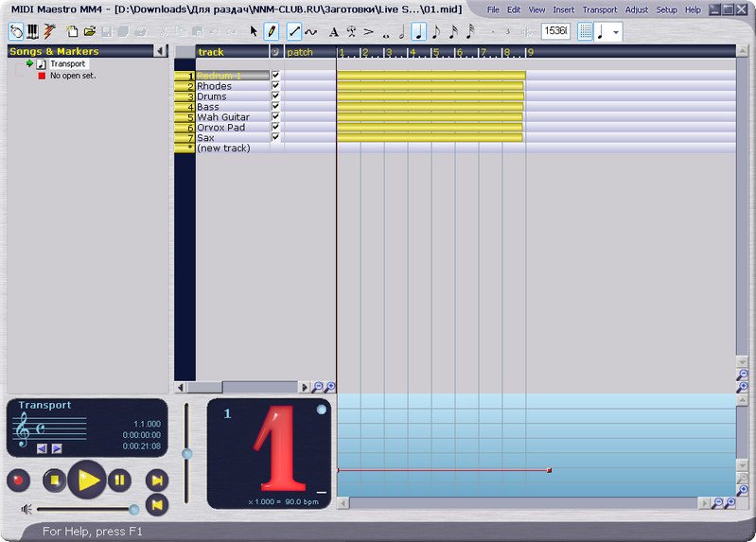Screen dimensions: 756x542
Task: Toggle the Bass track checkbox
Action: 275,107
